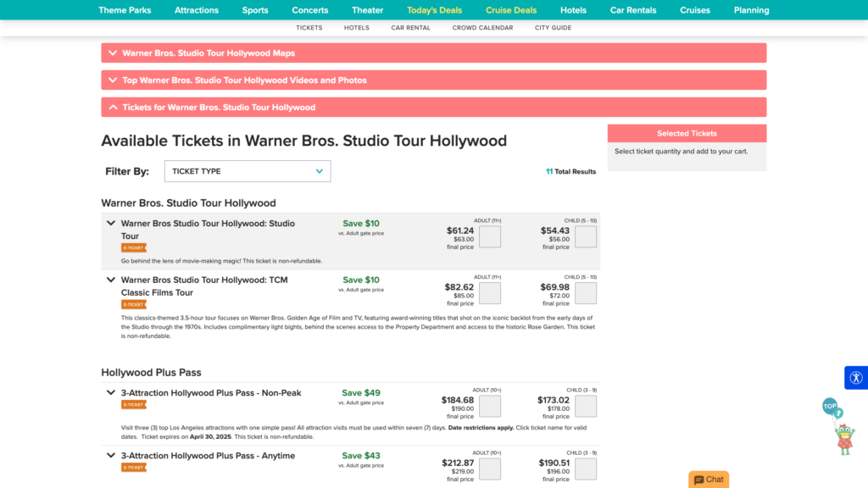Select child quantity box for Anytime Plus Pass

[586, 469]
